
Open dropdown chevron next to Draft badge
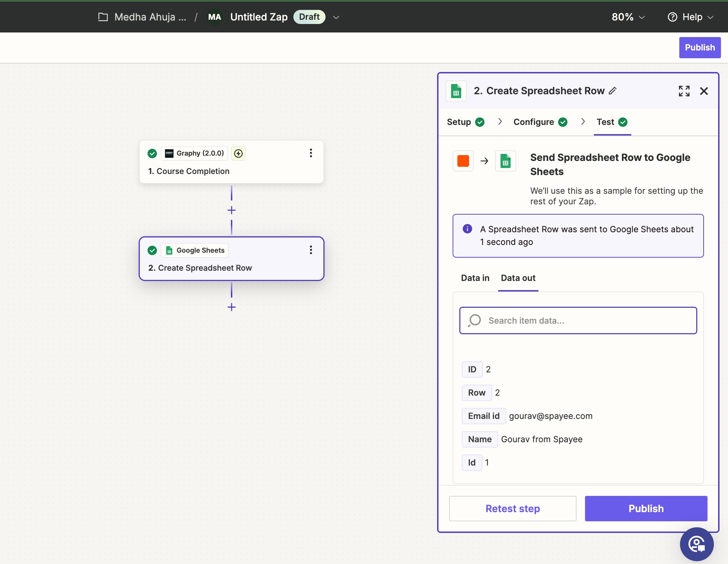[x=336, y=17]
